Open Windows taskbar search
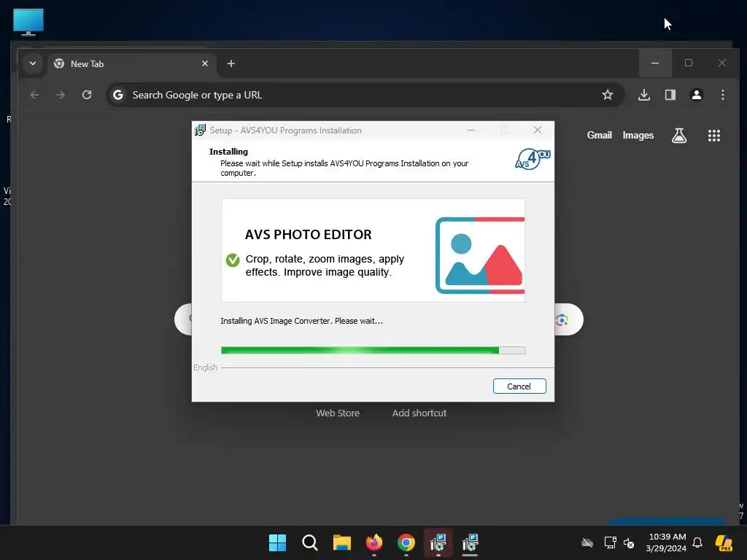The height and width of the screenshot is (560, 747). coord(309,542)
